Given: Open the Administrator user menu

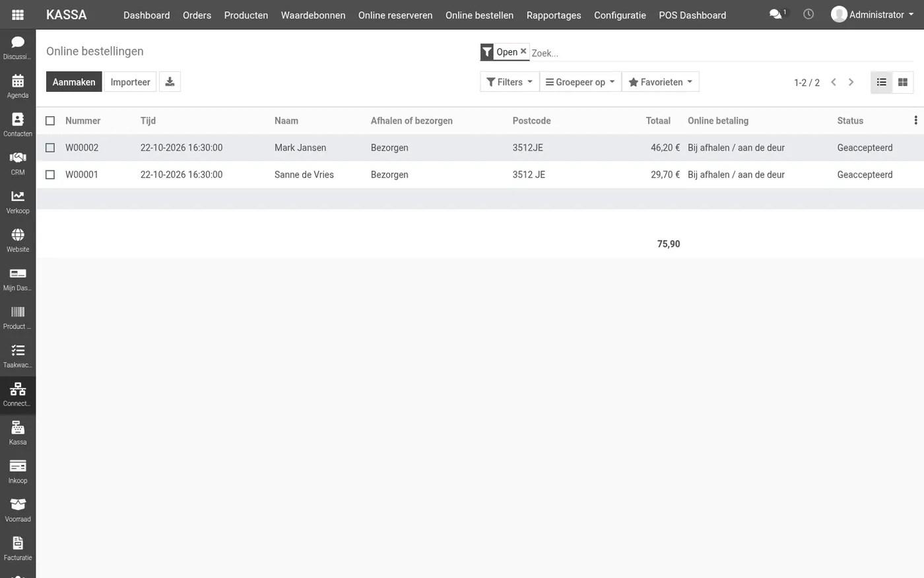Looking at the screenshot, I should (873, 14).
